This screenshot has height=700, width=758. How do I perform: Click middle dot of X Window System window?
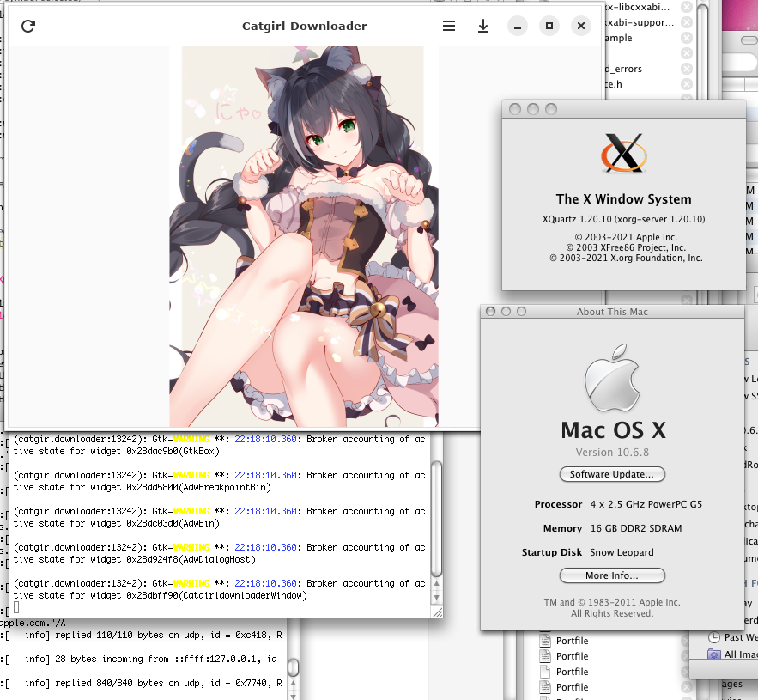(533, 109)
